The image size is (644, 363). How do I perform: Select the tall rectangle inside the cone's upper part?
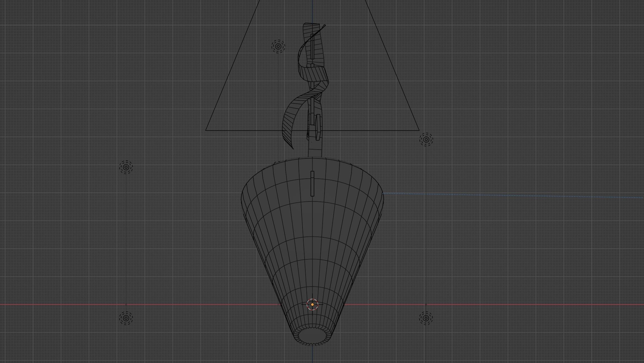[x=312, y=183]
